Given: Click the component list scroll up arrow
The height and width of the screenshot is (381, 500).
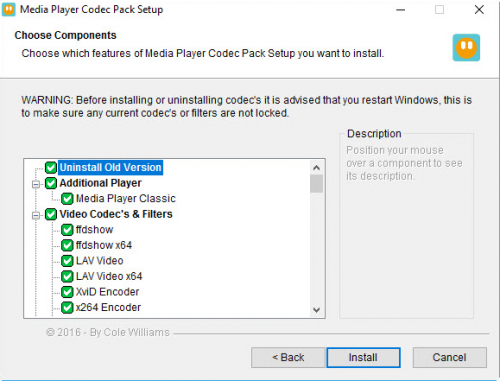Looking at the screenshot, I should tap(316, 168).
